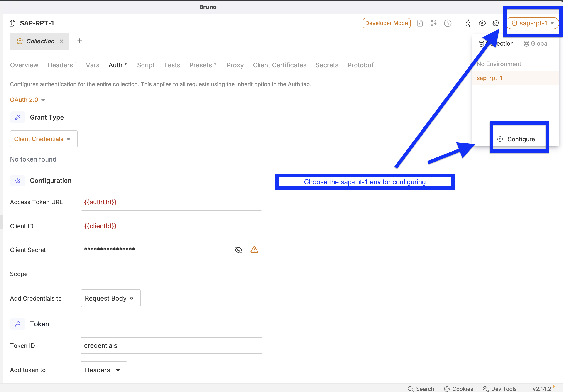
Task: Select sap-rpt-1 in the environment list
Action: [x=516, y=78]
